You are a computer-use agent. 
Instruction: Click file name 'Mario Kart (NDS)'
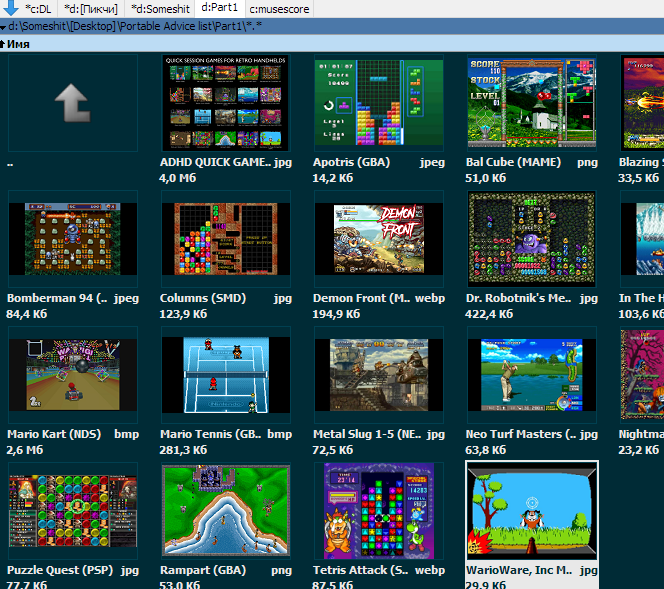point(54,434)
